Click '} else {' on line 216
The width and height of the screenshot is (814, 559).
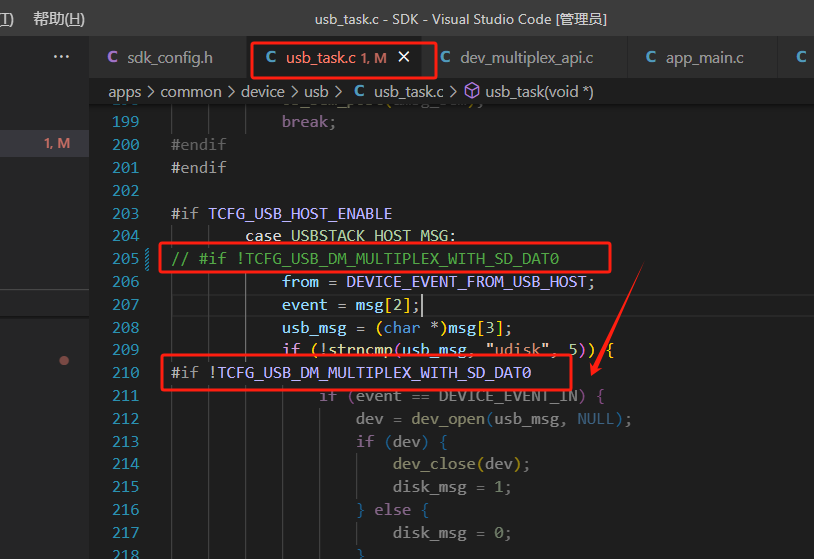click(x=393, y=510)
